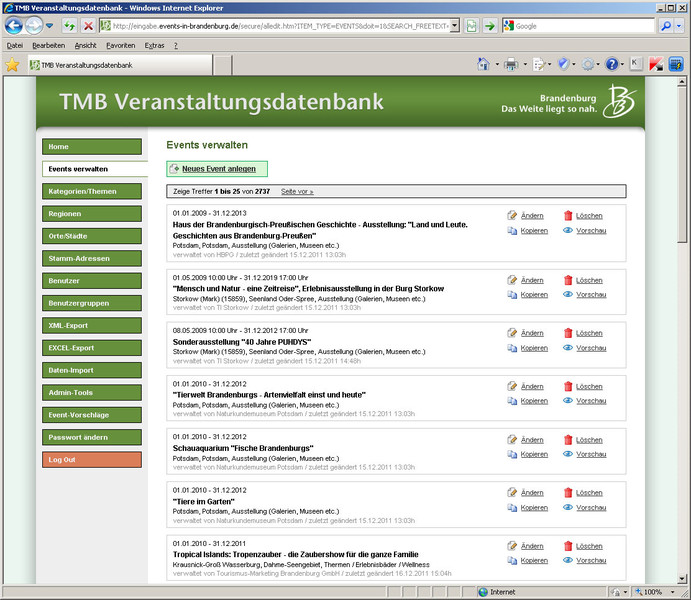This screenshot has width=691, height=600.
Task: Expand the Home icon dropdown arrow
Action: tap(497, 64)
